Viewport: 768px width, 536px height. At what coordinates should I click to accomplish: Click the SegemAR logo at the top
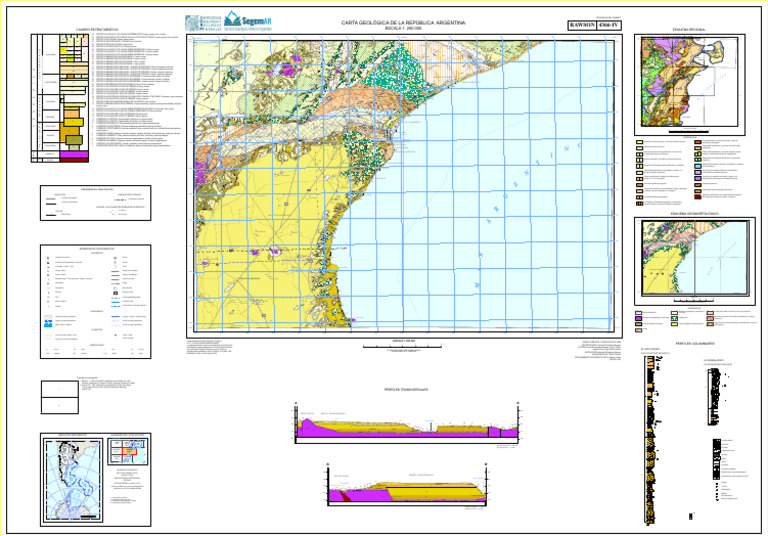(247, 21)
